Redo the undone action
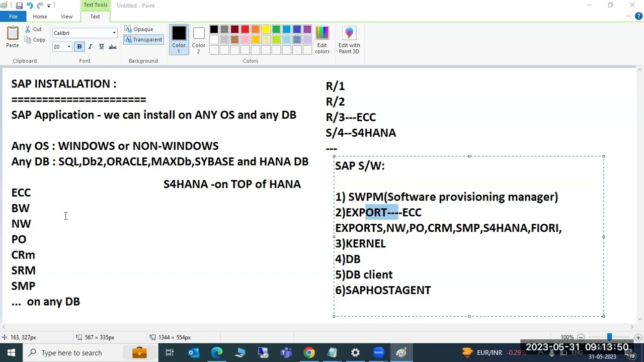Image resolution: width=644 pixels, height=362 pixels. tap(40, 6)
